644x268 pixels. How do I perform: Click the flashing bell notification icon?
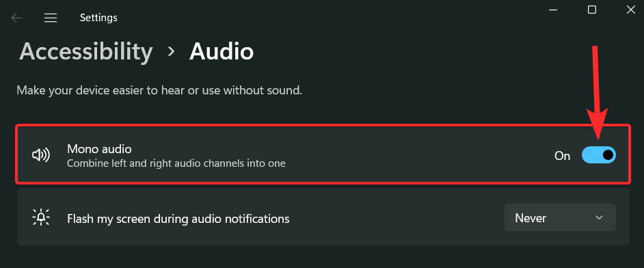click(x=40, y=217)
